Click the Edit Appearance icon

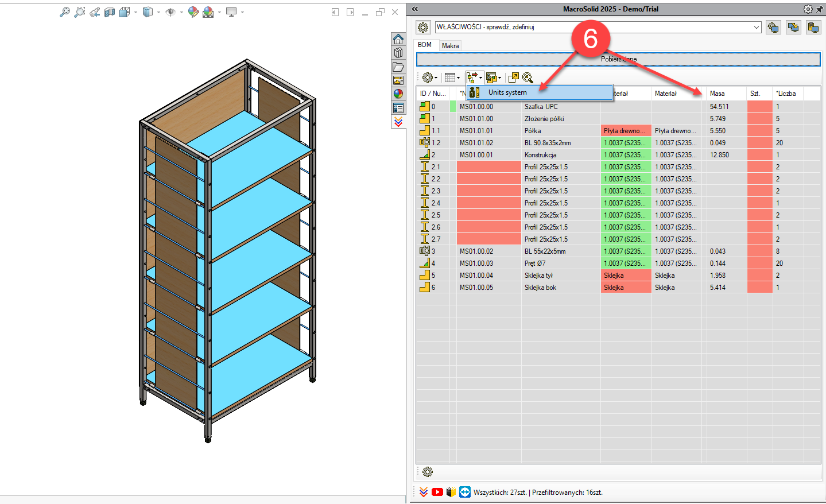point(193,12)
